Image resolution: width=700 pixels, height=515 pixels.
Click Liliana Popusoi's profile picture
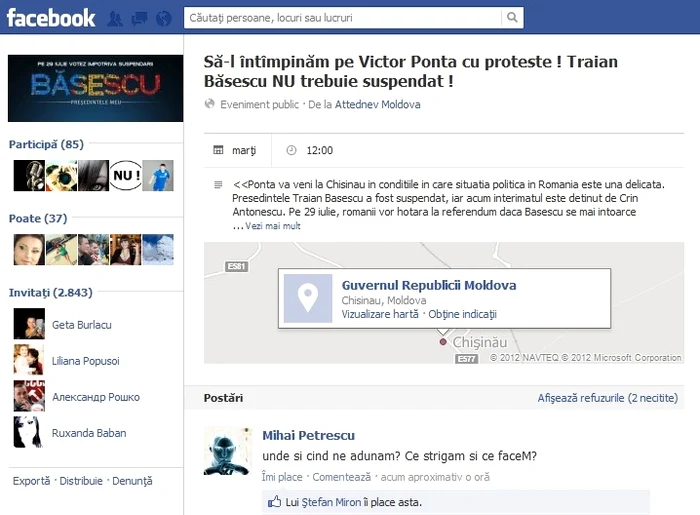[29, 360]
